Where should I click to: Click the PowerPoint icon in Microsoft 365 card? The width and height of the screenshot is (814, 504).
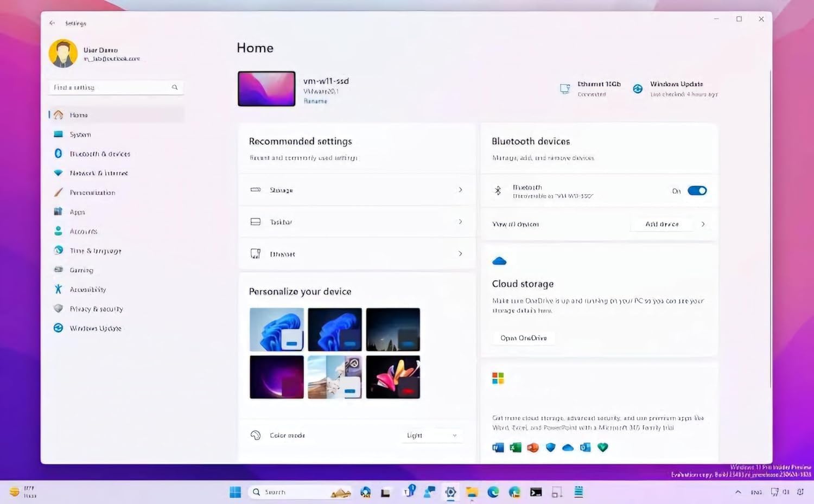click(533, 448)
